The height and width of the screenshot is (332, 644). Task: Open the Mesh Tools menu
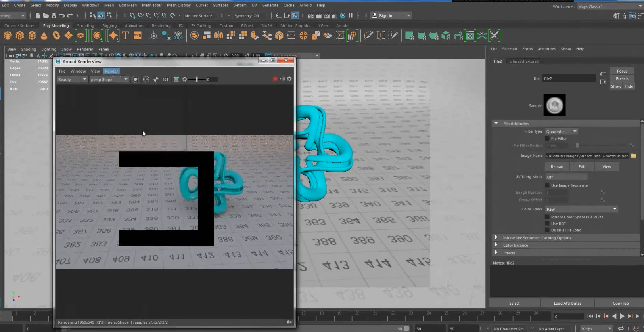[x=152, y=5]
